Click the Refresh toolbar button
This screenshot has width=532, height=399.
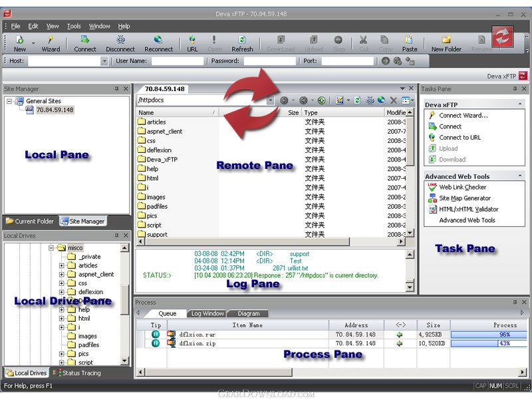pyautogui.click(x=242, y=44)
